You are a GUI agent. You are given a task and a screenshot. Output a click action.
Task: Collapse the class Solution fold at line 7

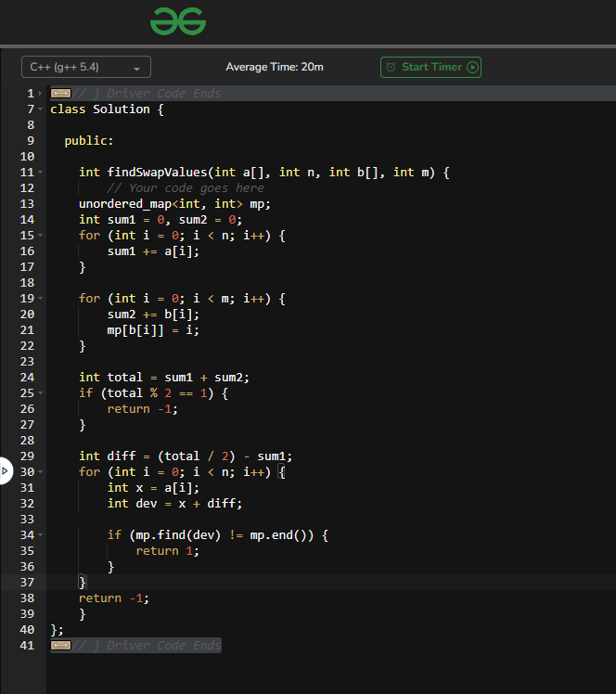pos(40,109)
